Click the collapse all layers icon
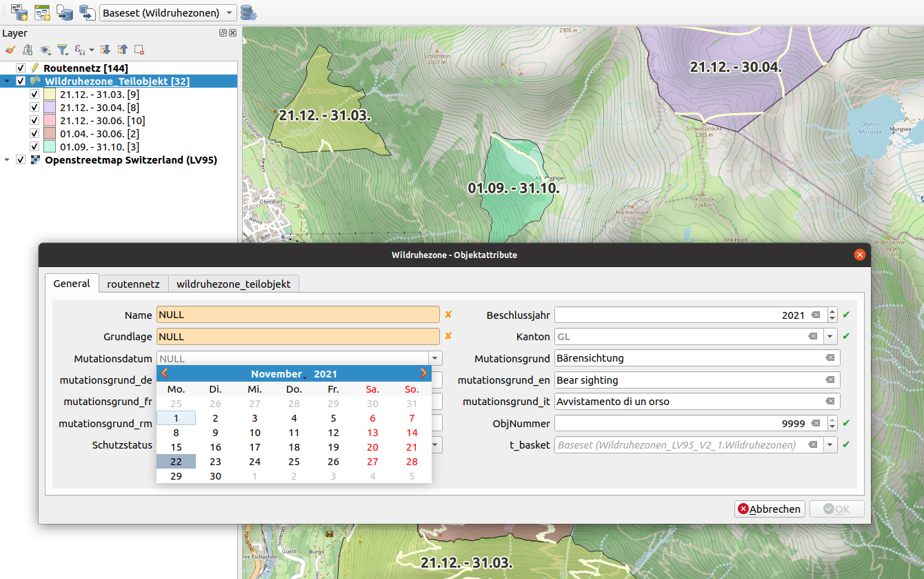The height and width of the screenshot is (579, 924). pos(122,50)
